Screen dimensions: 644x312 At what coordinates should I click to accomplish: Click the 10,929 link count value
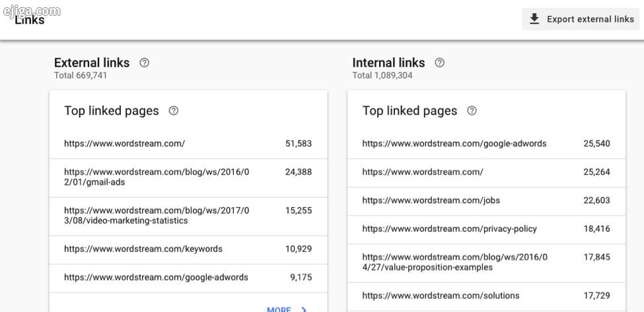(299, 249)
